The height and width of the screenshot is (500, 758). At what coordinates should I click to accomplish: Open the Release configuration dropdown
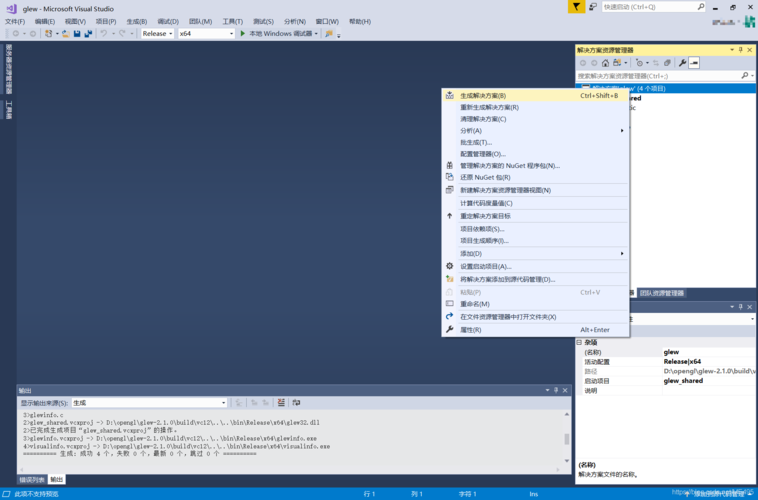click(x=157, y=33)
